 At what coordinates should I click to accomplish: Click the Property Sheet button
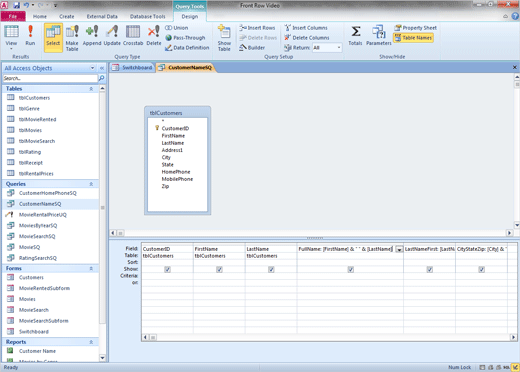coord(415,28)
